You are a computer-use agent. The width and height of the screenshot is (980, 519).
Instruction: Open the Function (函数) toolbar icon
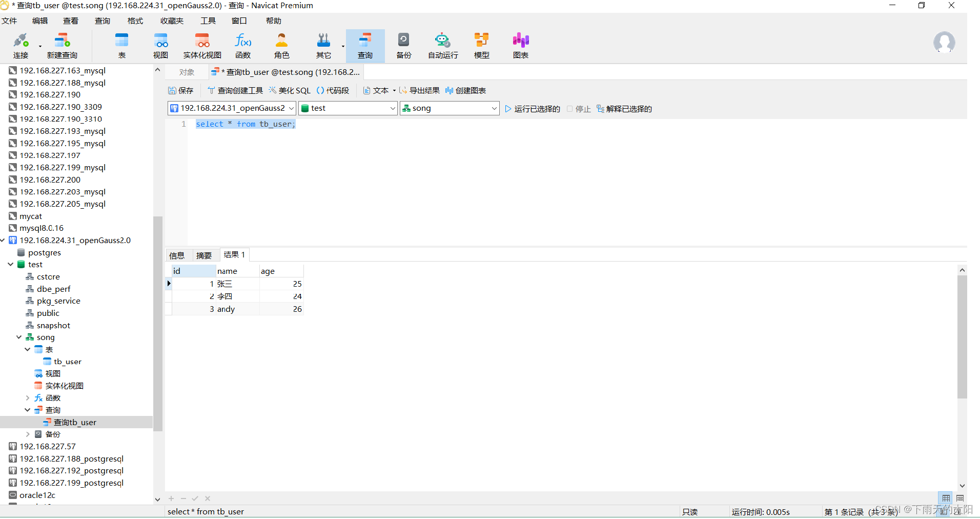[243, 46]
